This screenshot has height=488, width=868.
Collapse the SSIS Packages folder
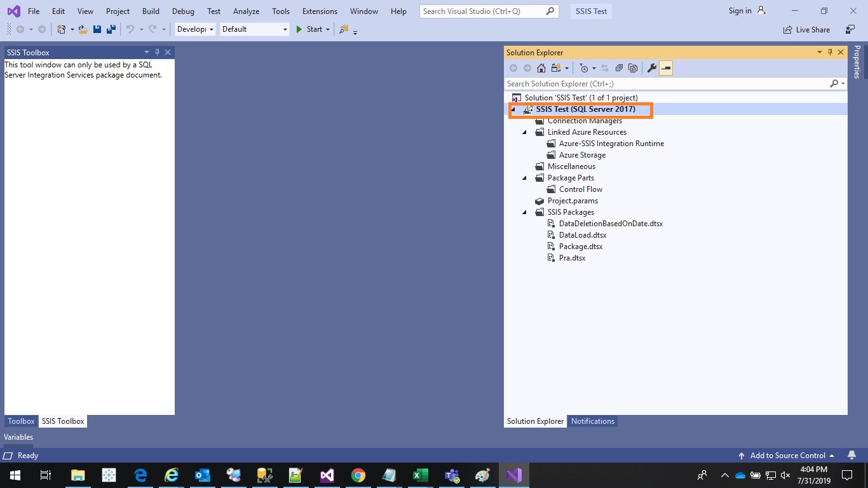pyautogui.click(x=524, y=212)
